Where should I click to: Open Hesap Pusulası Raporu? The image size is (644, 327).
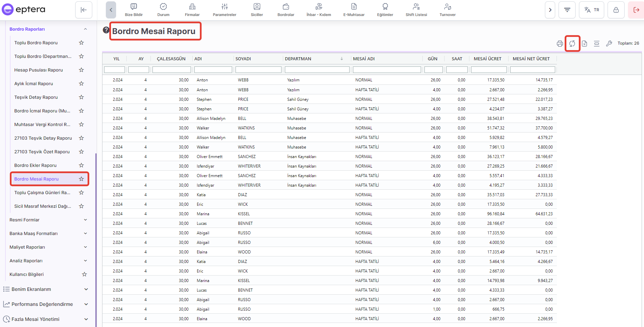(38, 70)
